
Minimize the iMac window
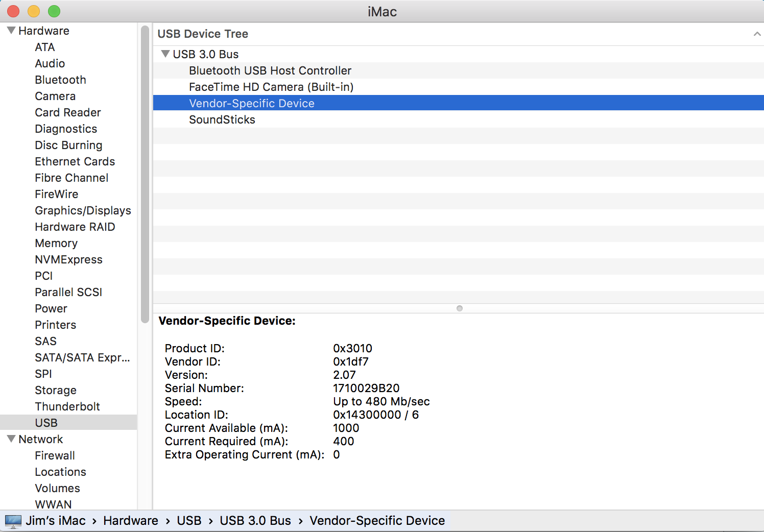click(x=34, y=11)
